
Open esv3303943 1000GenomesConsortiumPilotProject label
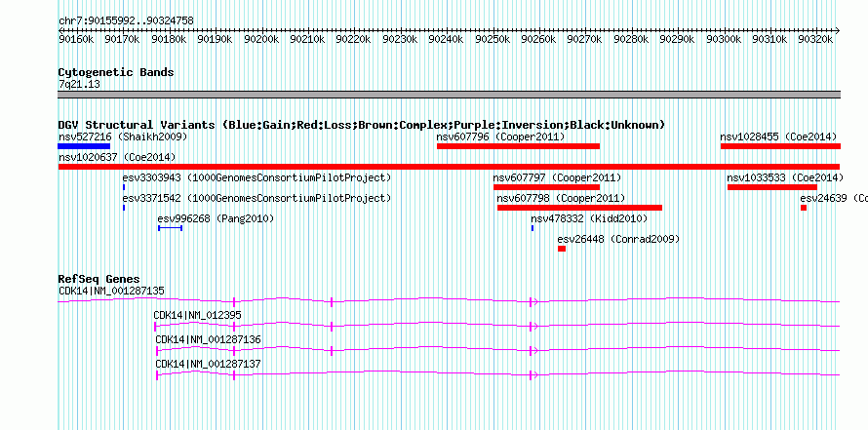click(256, 177)
